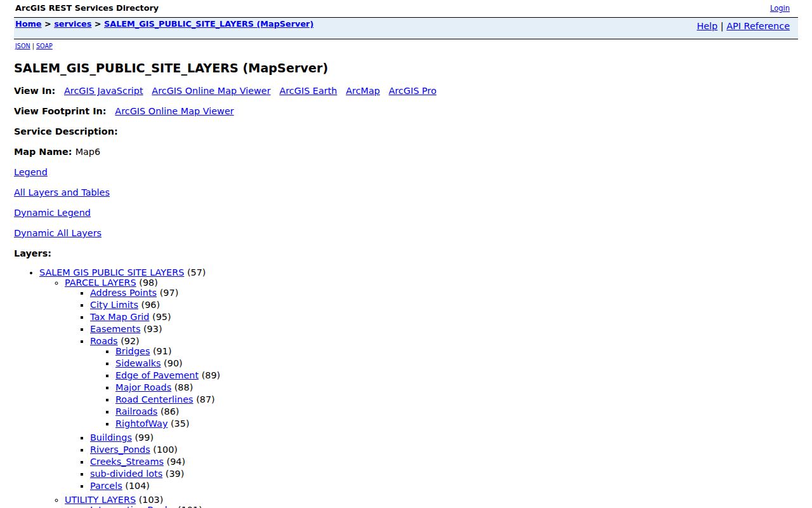Select Address Points layer

(123, 293)
